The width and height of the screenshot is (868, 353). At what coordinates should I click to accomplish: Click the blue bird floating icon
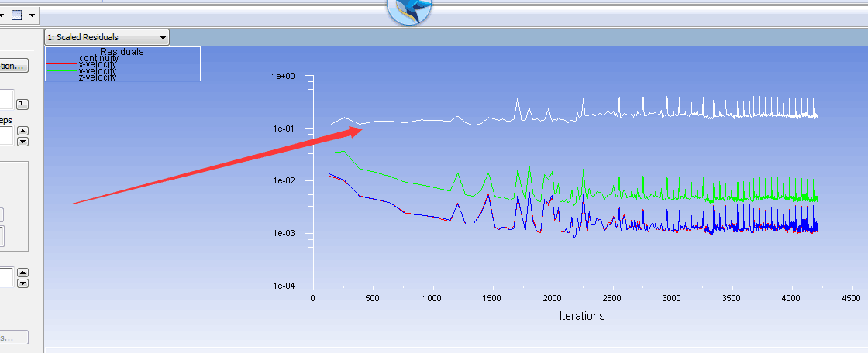click(409, 9)
